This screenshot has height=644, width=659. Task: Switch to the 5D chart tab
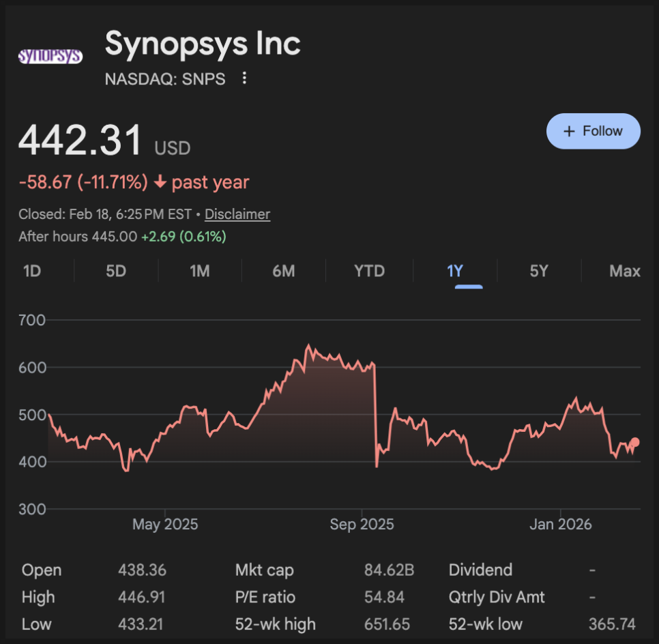click(116, 271)
